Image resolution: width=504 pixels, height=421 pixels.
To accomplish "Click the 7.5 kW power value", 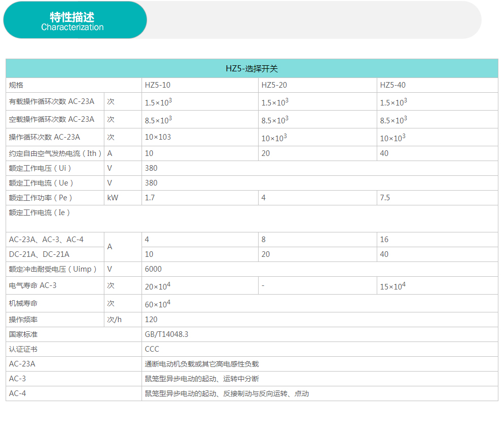I will pyautogui.click(x=385, y=198).
